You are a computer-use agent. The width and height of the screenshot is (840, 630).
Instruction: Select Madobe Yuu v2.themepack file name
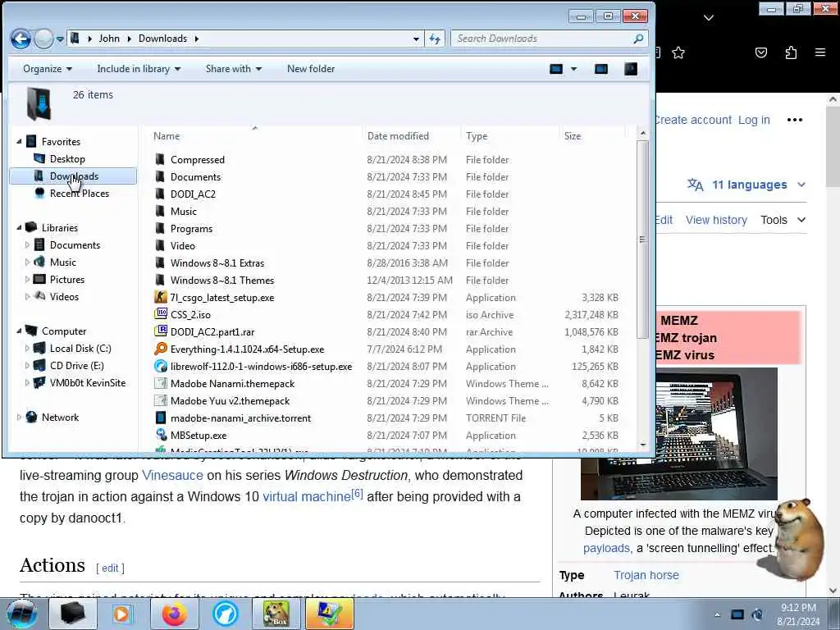(230, 400)
